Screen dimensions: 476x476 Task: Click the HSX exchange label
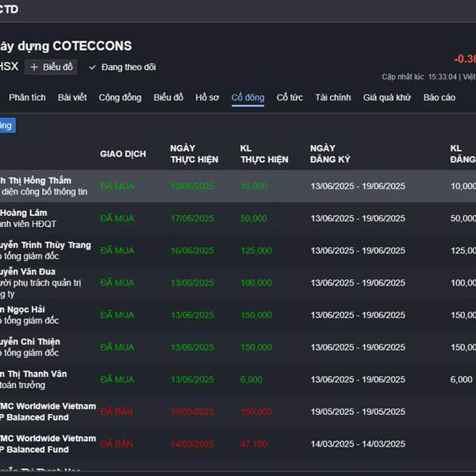coord(9,66)
